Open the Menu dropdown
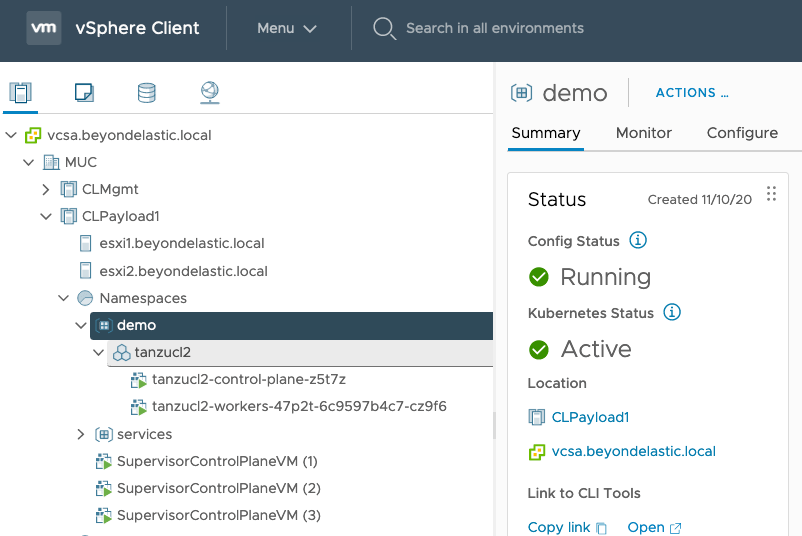 tap(286, 28)
